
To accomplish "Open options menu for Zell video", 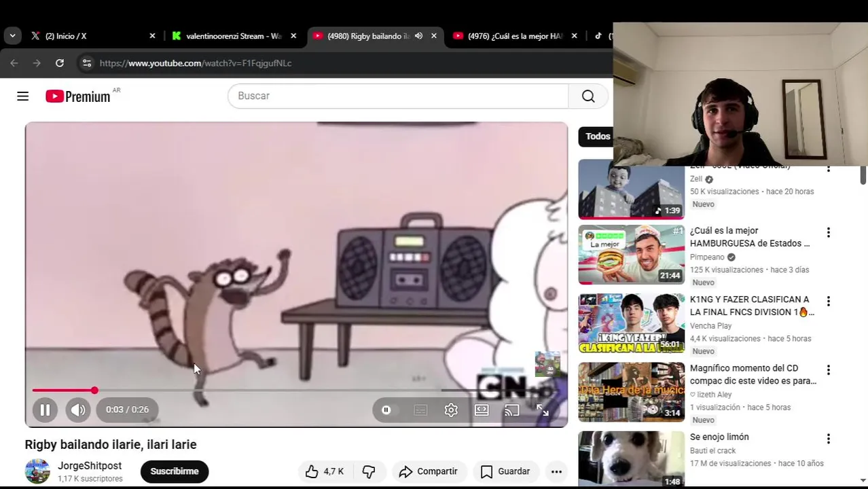I will 828,168.
